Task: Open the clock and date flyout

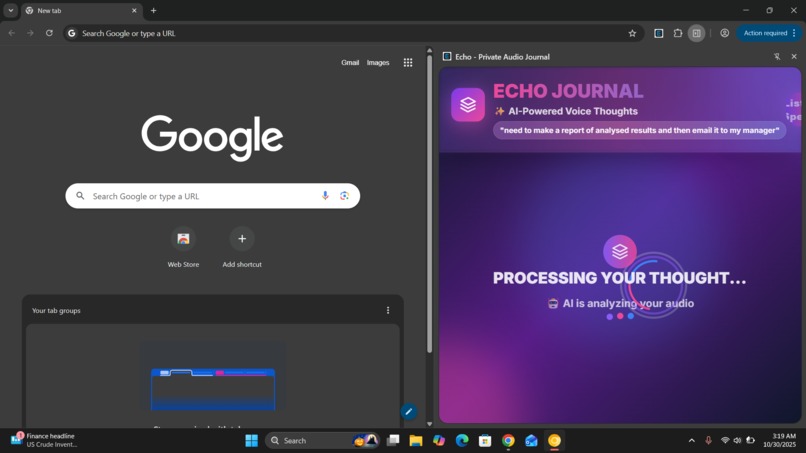Action: 779,440
